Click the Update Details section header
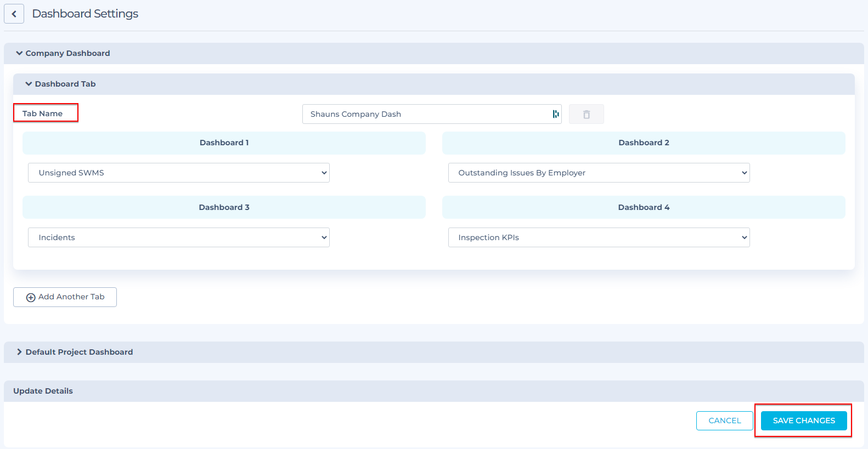Viewport: 868px width, 449px height. 43,391
